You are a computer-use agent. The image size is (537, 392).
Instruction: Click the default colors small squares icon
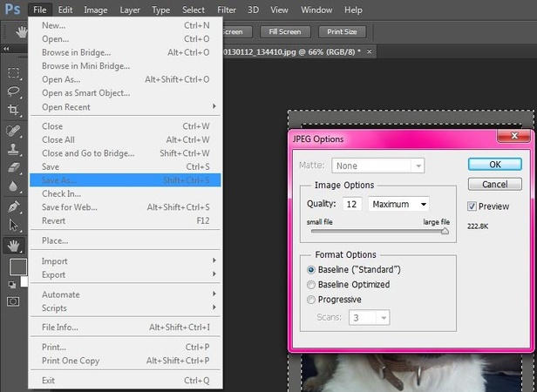12,285
